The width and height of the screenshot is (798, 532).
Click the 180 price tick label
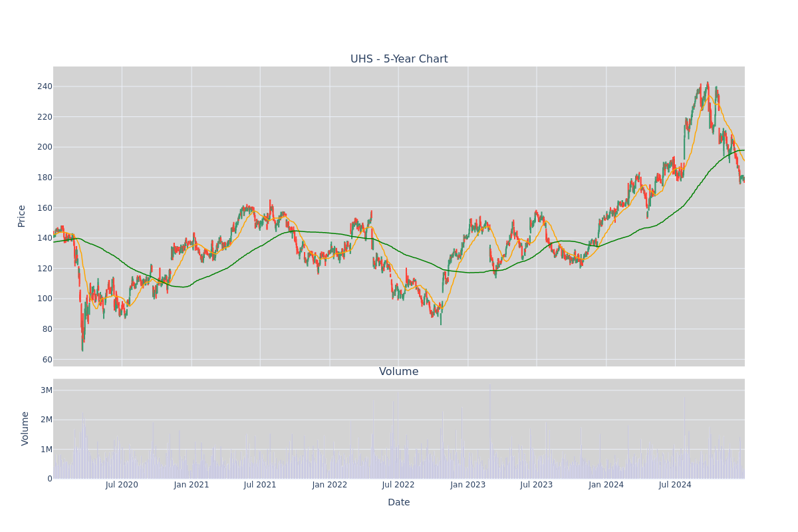click(45, 178)
